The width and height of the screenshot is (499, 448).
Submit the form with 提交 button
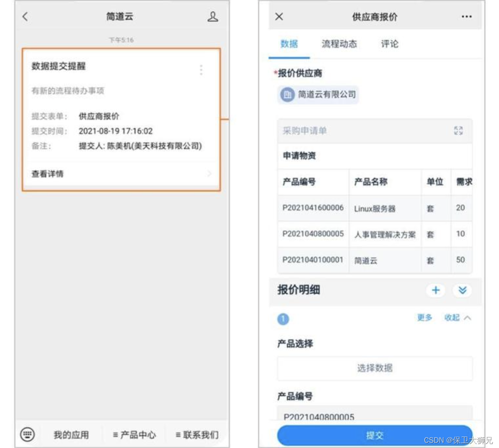[375, 435]
